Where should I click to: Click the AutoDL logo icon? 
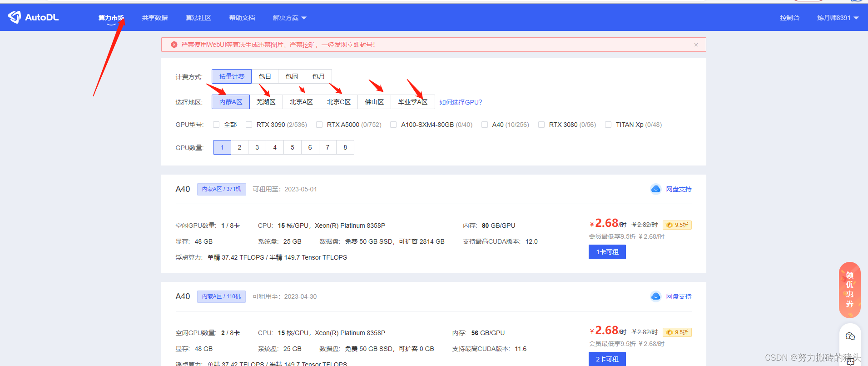(15, 17)
